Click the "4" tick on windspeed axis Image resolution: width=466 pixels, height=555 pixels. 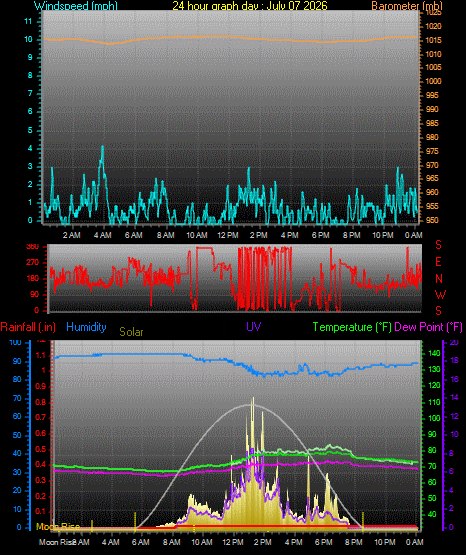tap(30, 148)
